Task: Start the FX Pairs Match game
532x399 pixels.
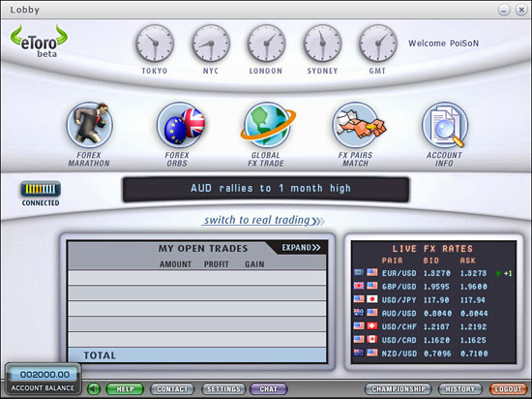Action: (358, 125)
